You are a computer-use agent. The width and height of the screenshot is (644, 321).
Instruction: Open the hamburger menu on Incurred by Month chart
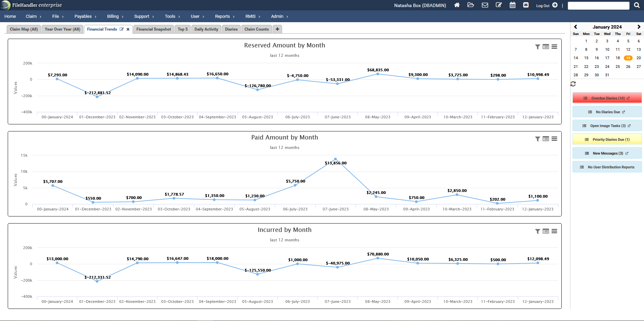point(554,231)
